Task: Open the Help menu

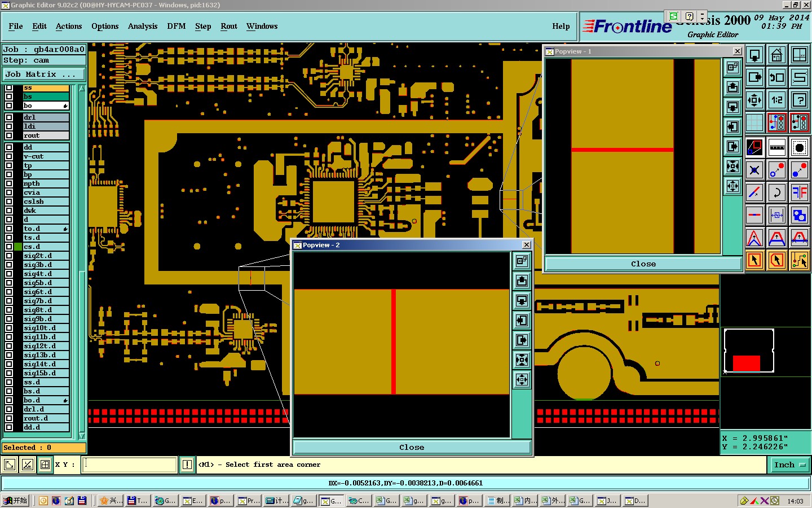Action: [561, 26]
